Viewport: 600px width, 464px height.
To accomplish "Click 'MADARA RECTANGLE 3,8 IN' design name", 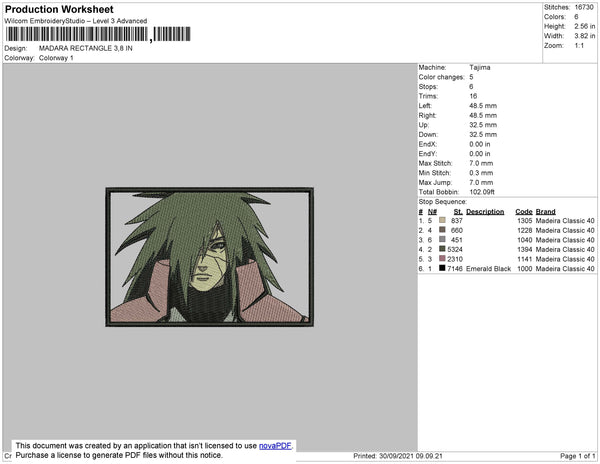I will (x=86, y=48).
